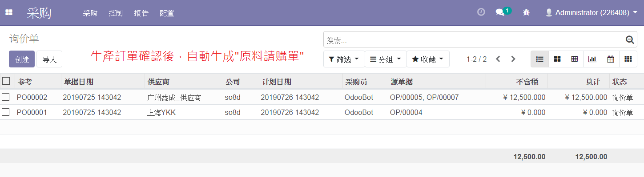
Task: Click the 询价单 breadcrumb title
Action: click(x=24, y=39)
